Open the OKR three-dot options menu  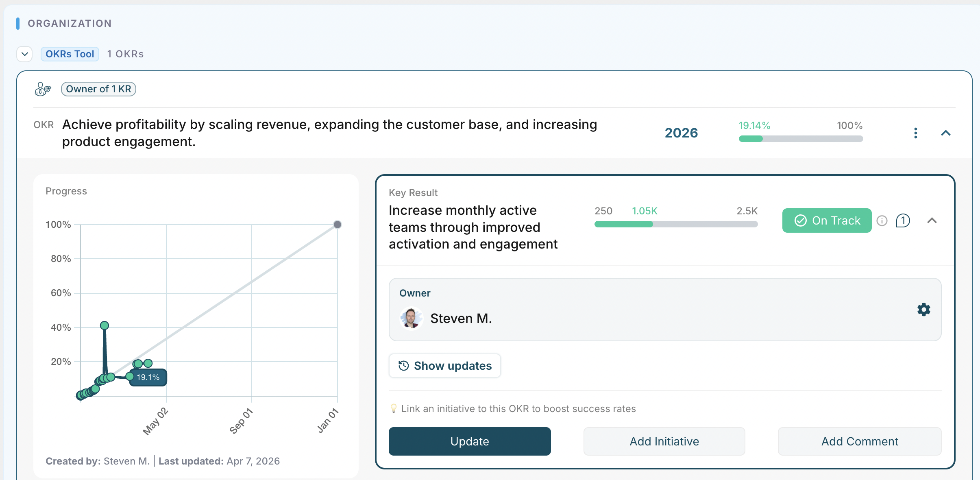point(915,133)
